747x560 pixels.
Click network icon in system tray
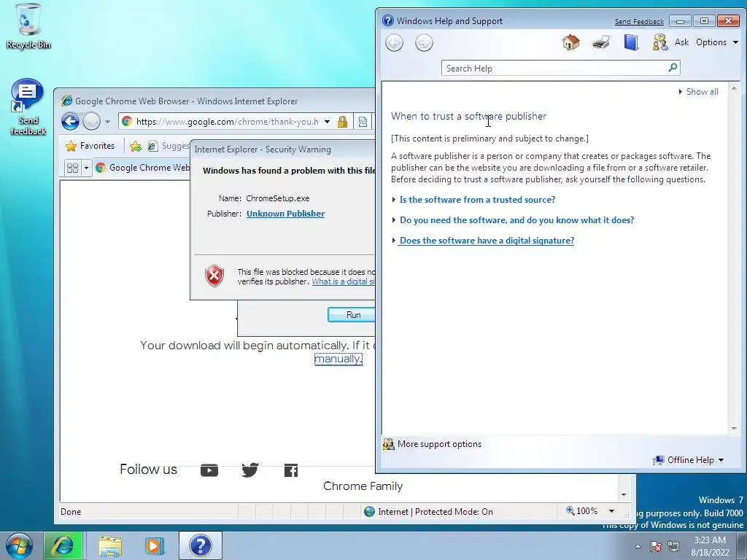tap(673, 546)
